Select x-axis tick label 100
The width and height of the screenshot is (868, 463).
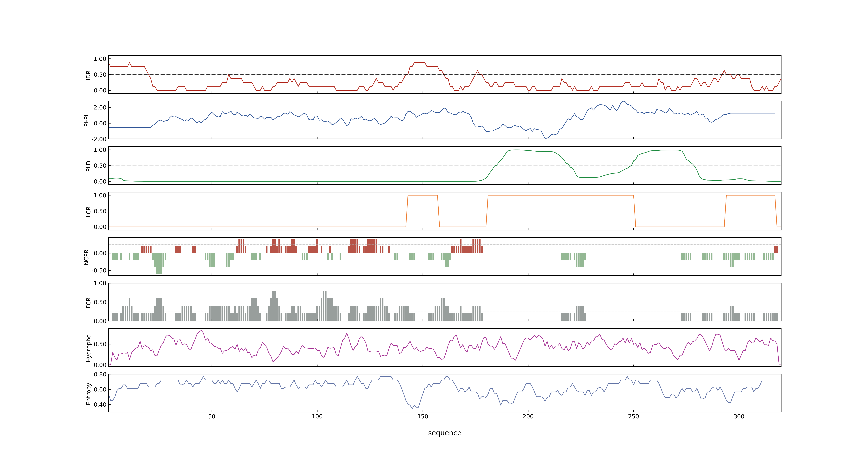point(317,416)
